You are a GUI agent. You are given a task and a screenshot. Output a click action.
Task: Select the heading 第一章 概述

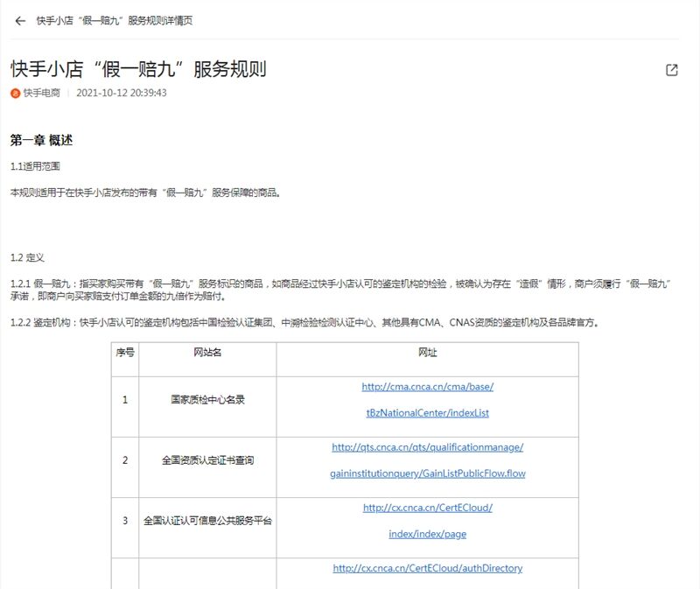tap(41, 140)
